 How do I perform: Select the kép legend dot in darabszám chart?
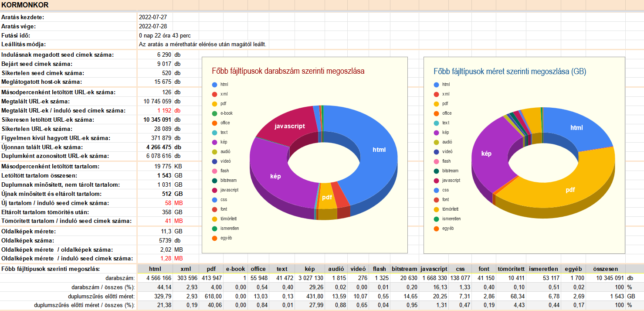(x=214, y=142)
